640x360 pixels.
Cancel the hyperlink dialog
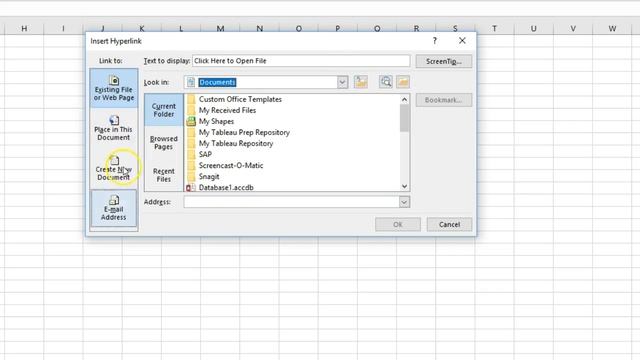(x=449, y=224)
